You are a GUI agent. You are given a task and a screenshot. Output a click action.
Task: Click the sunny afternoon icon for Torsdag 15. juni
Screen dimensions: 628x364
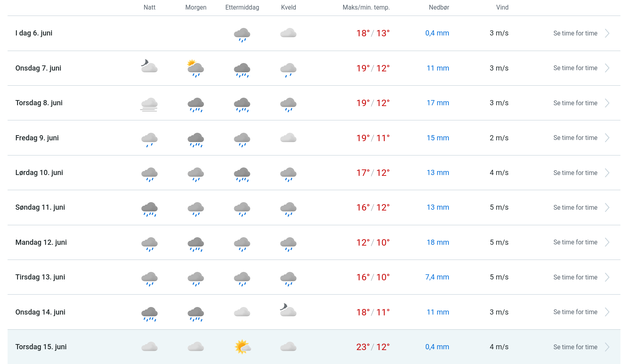click(242, 347)
